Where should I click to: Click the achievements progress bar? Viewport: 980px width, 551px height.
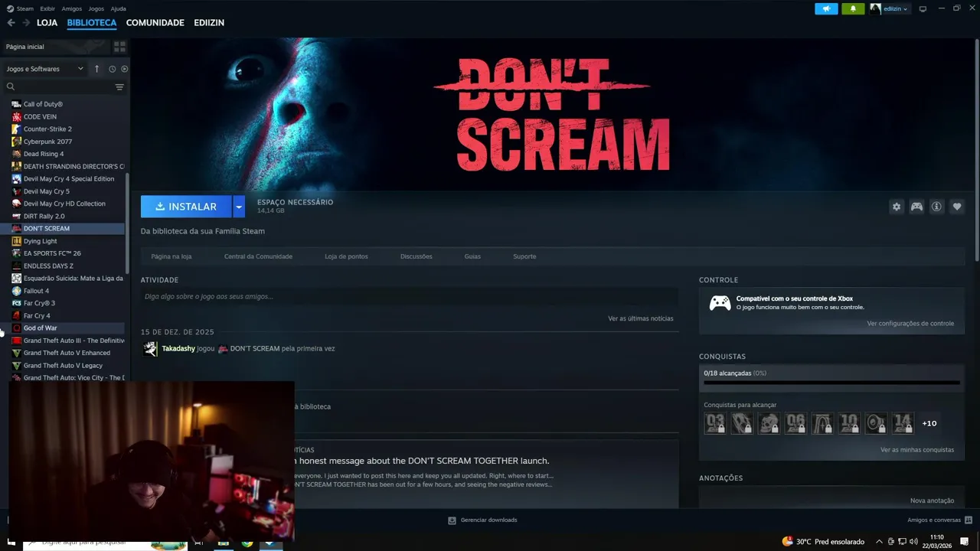pos(831,383)
